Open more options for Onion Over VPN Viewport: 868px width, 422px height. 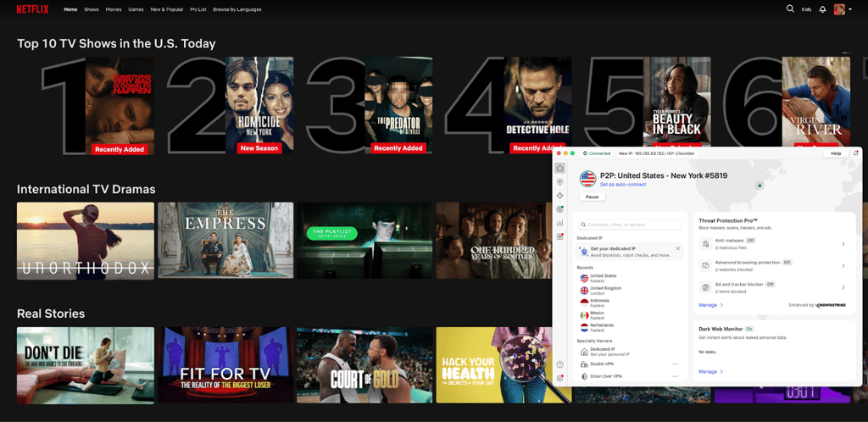pyautogui.click(x=676, y=376)
